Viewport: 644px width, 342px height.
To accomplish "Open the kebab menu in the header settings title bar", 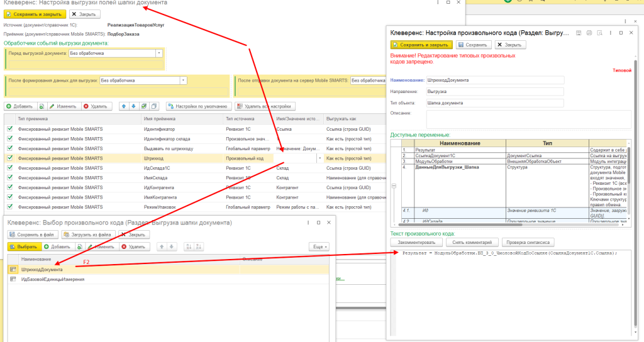I will click(438, 3).
